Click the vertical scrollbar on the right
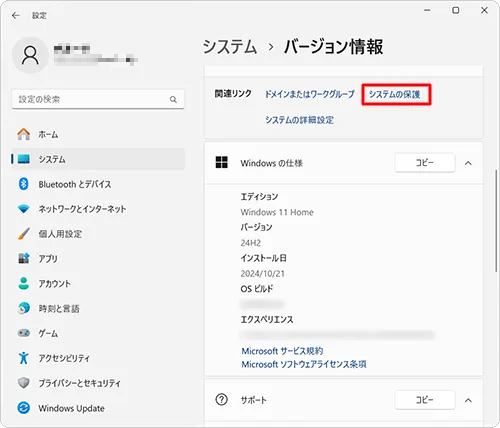The width and height of the screenshot is (500, 428). click(496, 222)
